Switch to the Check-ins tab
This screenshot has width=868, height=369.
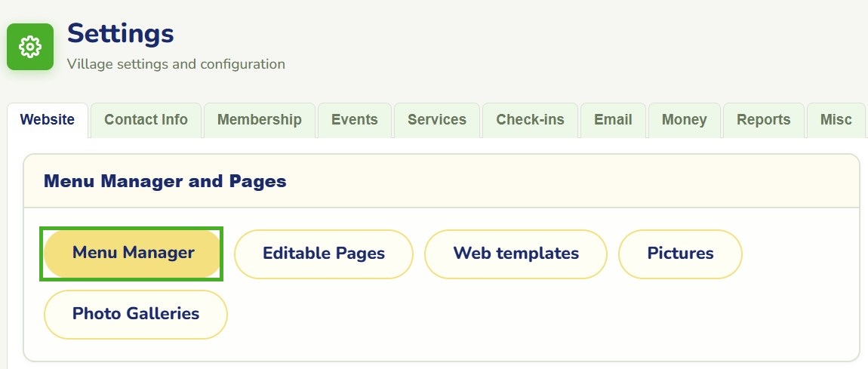pyautogui.click(x=530, y=120)
